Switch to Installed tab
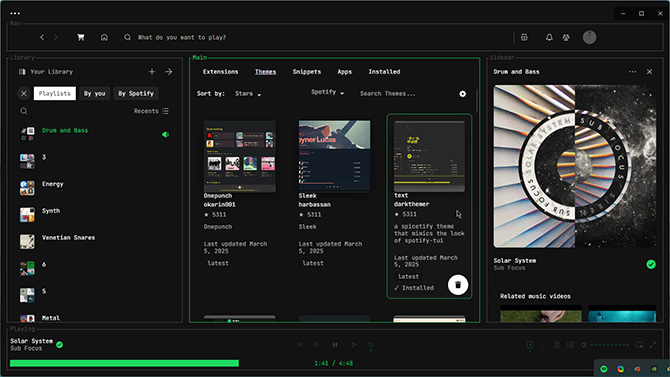 pyautogui.click(x=384, y=72)
